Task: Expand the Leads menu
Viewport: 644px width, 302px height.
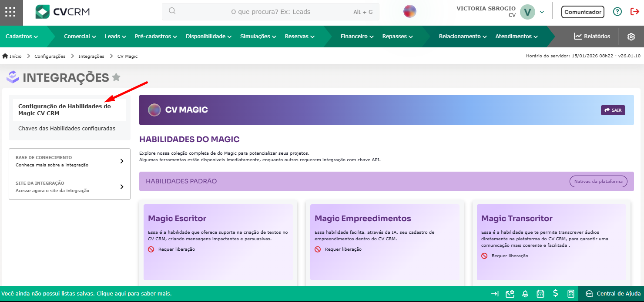Action: (x=115, y=37)
